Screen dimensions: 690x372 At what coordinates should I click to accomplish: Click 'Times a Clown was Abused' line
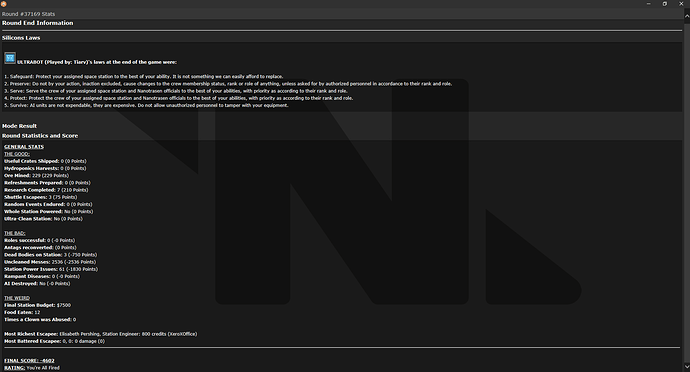(x=40, y=320)
